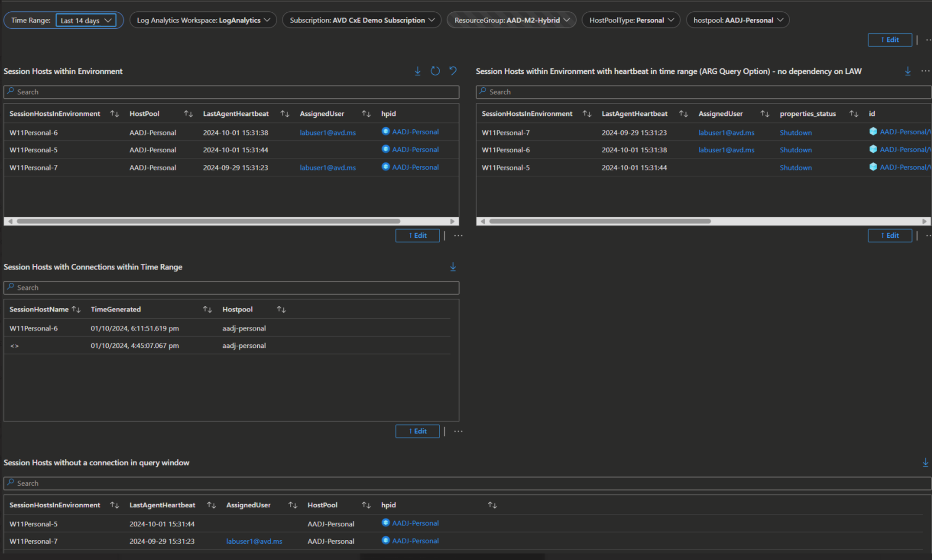Expand the Subscription selector

(362, 20)
